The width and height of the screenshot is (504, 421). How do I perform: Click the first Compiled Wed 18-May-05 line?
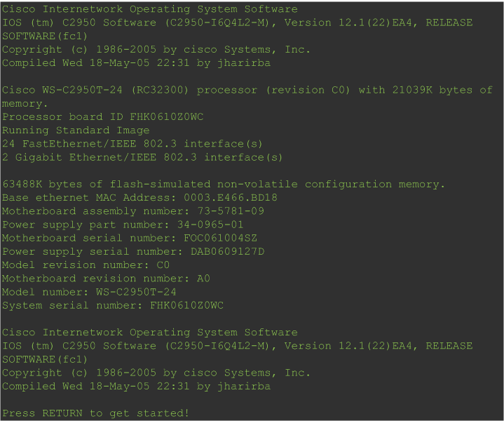[x=136, y=62]
